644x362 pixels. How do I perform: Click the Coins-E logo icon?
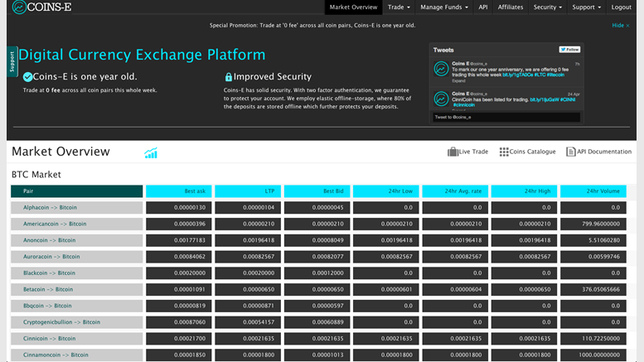click(x=19, y=7)
